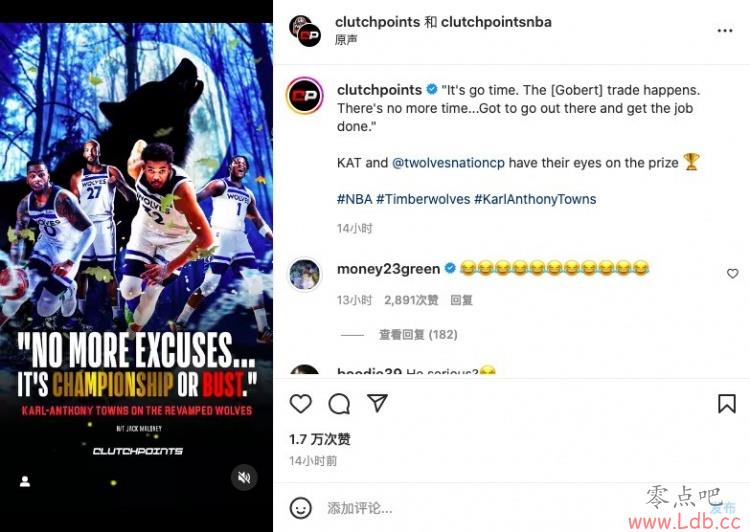Expand the 182 replies to money23green

(418, 334)
